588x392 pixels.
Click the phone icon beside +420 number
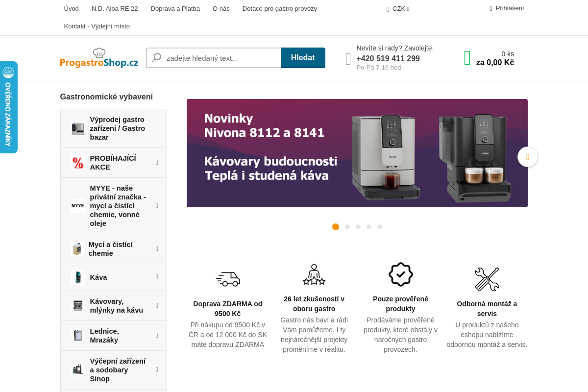click(348, 59)
